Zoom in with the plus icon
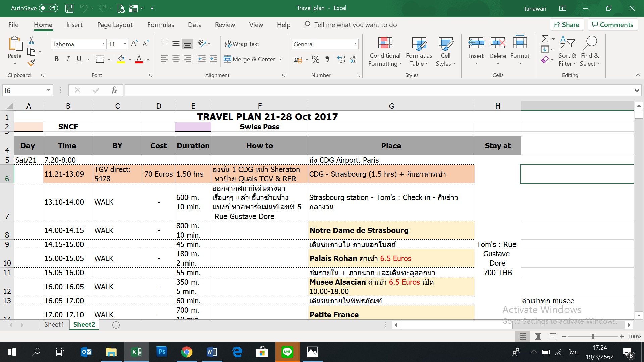The width and height of the screenshot is (644, 362). pyautogui.click(x=622, y=336)
